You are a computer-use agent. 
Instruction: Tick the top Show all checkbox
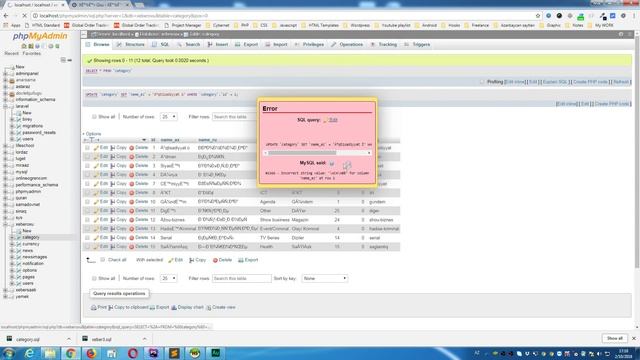tap(94, 117)
